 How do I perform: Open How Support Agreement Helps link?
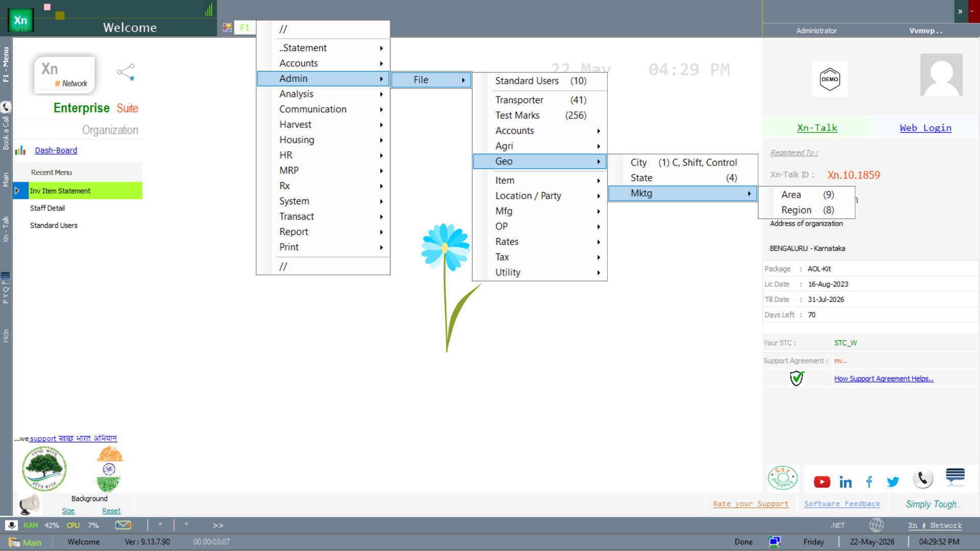pos(883,378)
